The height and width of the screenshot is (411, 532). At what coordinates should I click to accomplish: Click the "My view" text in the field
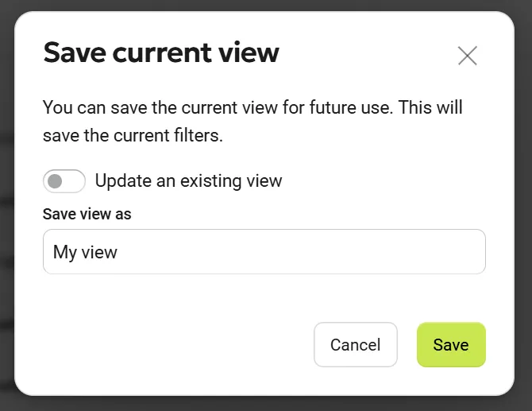(x=85, y=253)
